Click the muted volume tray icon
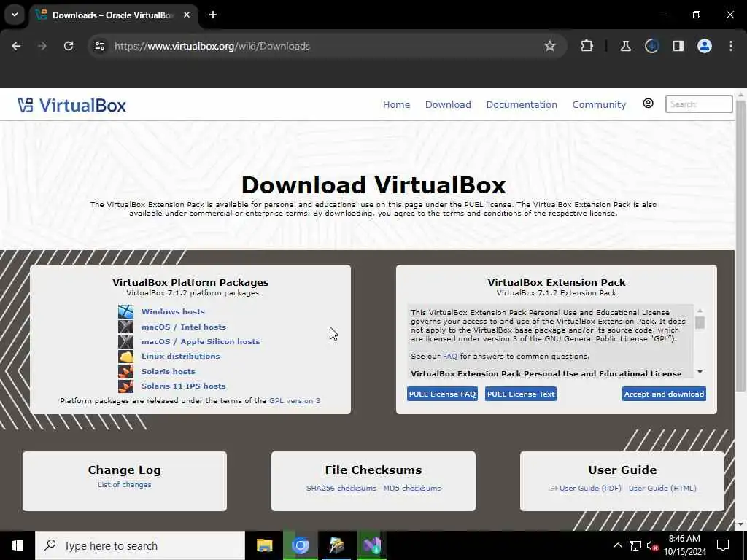The width and height of the screenshot is (747, 560). 653,545
